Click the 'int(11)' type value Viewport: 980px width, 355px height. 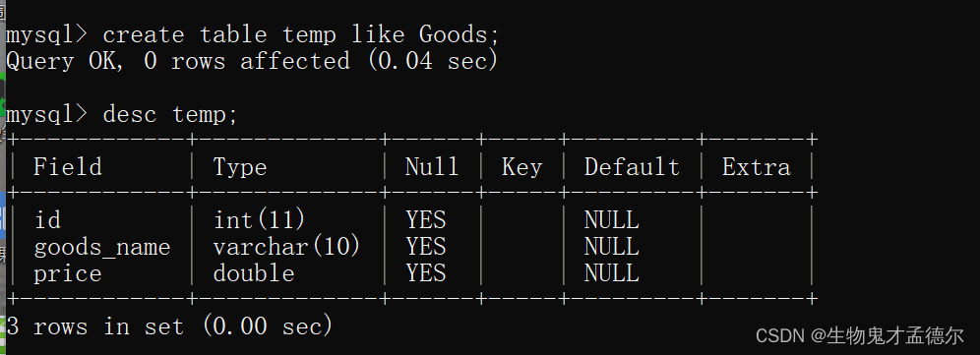(260, 220)
